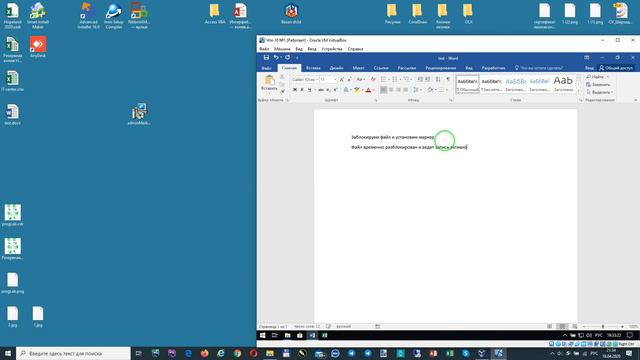Open the font size dropdown
Screen dimensions: 640x360
335,79
